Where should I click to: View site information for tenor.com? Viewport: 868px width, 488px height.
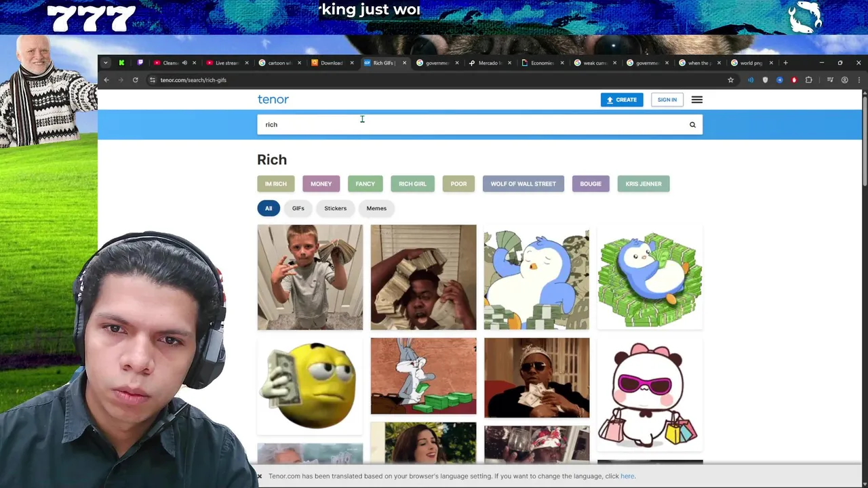153,80
